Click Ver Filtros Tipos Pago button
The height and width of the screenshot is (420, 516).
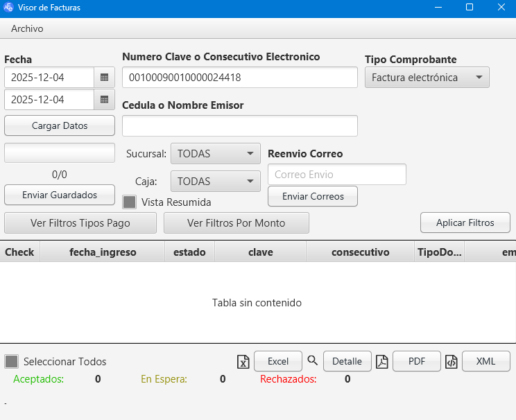pos(80,223)
